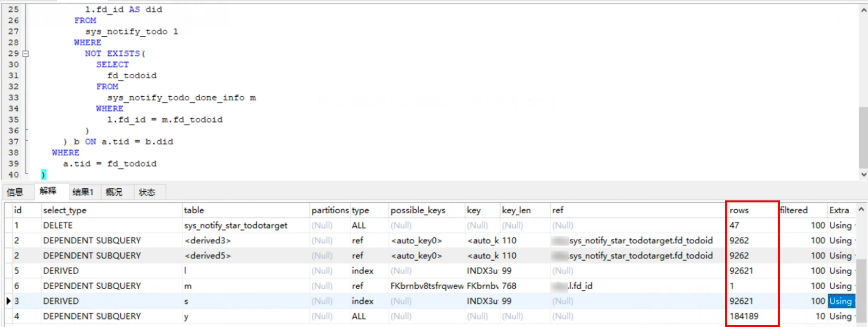
Task: Click the derived5 table cell
Action: click(x=207, y=256)
